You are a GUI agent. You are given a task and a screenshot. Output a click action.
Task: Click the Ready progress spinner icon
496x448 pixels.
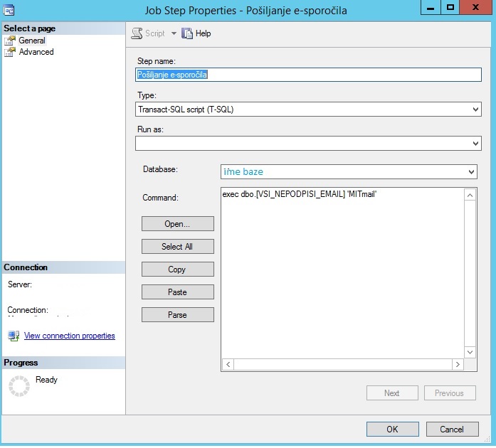(x=19, y=386)
